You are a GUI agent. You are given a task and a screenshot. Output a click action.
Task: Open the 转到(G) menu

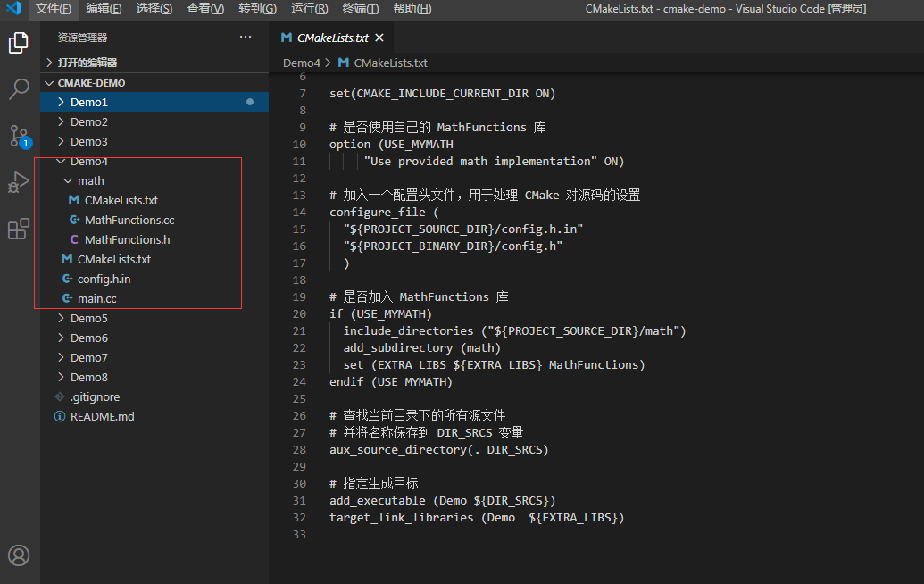tap(257, 9)
